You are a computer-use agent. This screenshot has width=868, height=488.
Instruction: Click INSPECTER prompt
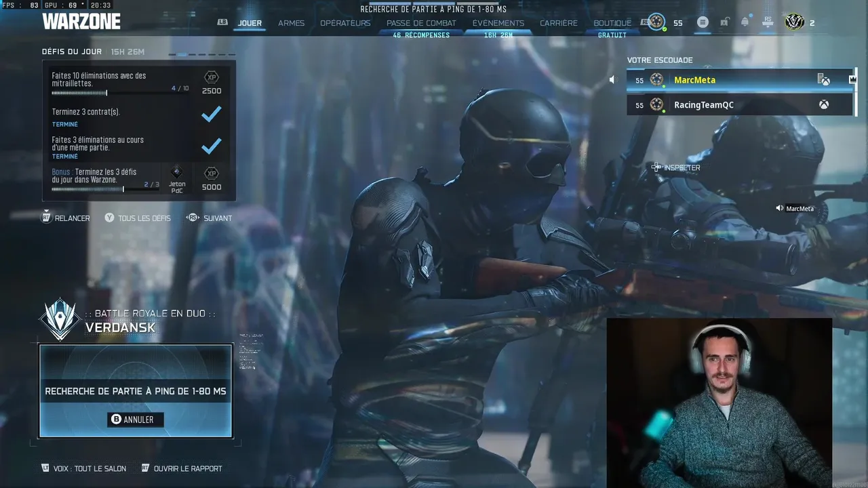[x=676, y=167]
